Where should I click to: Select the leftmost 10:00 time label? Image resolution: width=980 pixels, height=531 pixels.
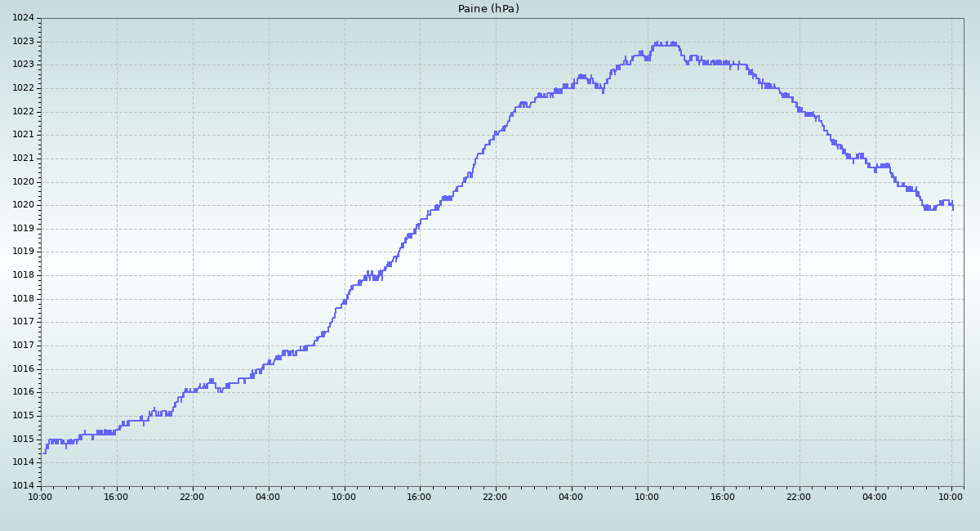[x=41, y=496]
